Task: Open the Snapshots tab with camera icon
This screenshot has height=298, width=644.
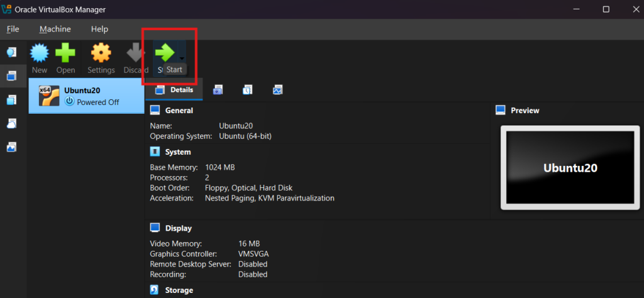Action: [x=218, y=90]
